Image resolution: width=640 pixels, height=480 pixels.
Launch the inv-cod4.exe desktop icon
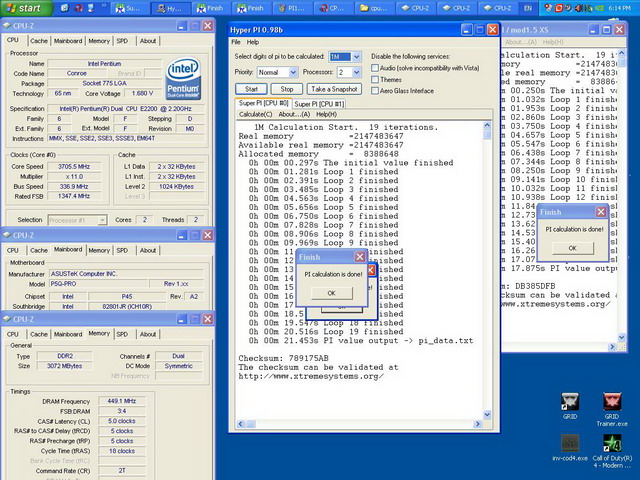[572, 444]
